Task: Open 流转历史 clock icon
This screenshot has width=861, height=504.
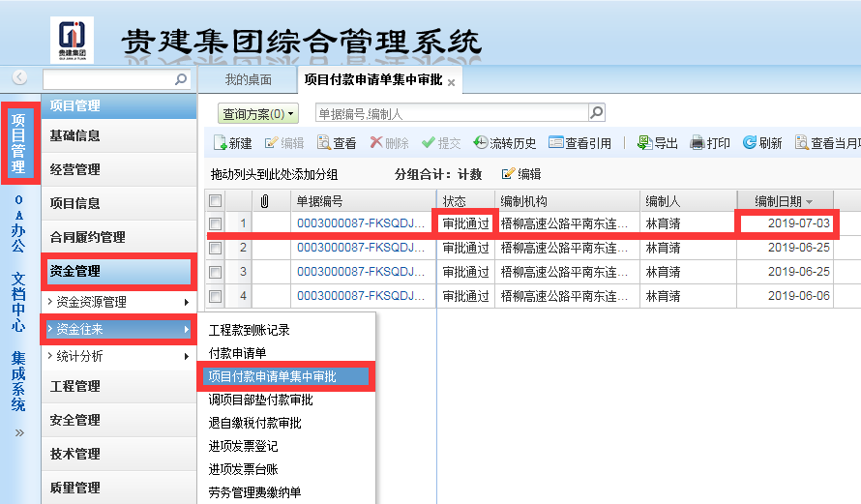Action: click(x=481, y=143)
